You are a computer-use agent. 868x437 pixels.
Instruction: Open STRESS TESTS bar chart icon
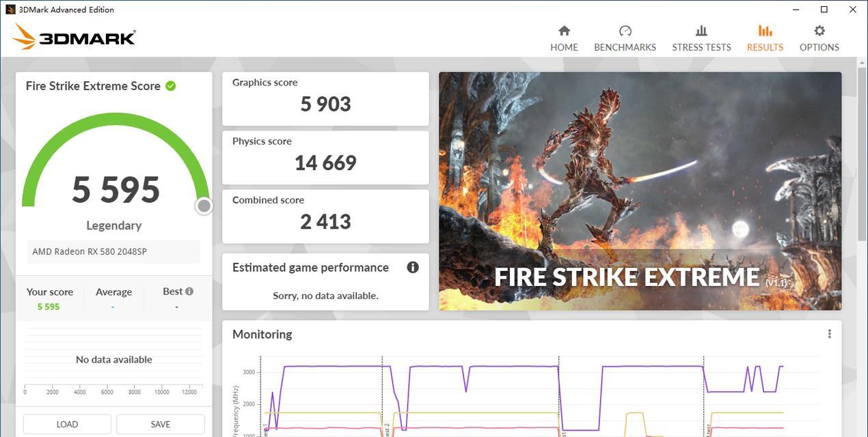pyautogui.click(x=701, y=31)
